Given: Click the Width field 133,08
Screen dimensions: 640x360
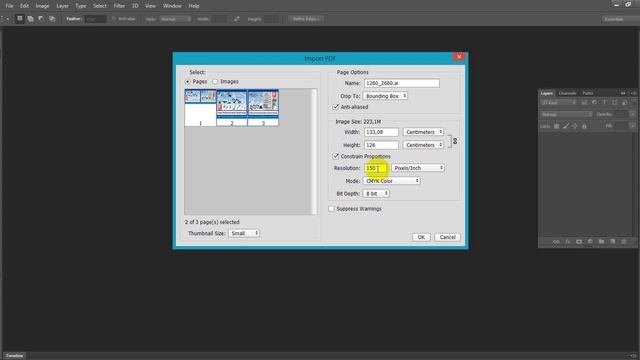Looking at the screenshot, I should click(x=381, y=132).
